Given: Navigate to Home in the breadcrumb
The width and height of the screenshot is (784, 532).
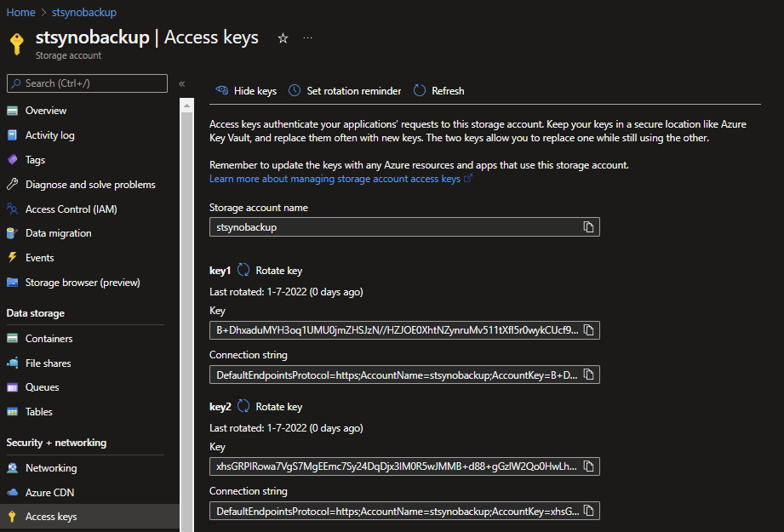Looking at the screenshot, I should click(21, 13).
